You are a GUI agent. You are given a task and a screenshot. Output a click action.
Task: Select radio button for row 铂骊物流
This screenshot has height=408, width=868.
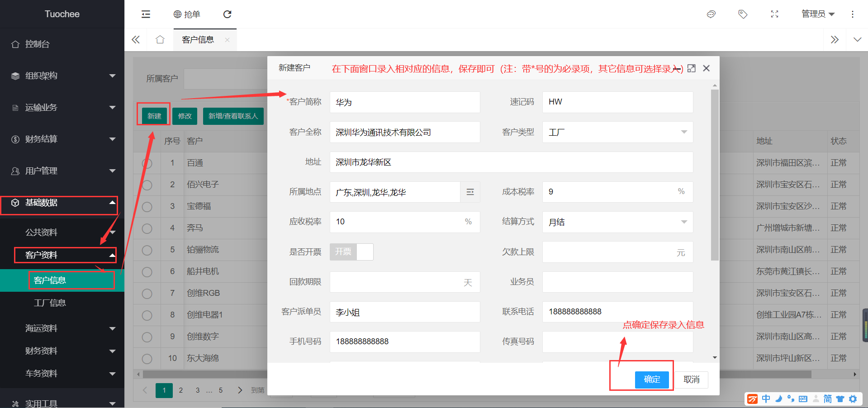click(x=147, y=250)
